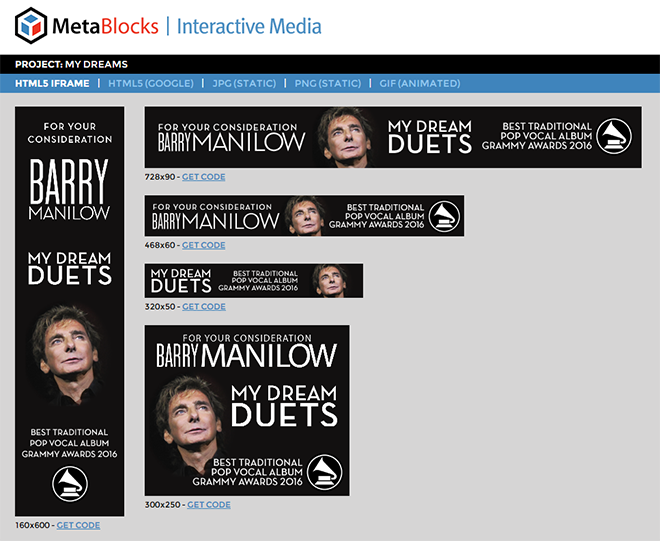
Task: Click GET CODE for the 728x90 banner
Action: click(203, 177)
